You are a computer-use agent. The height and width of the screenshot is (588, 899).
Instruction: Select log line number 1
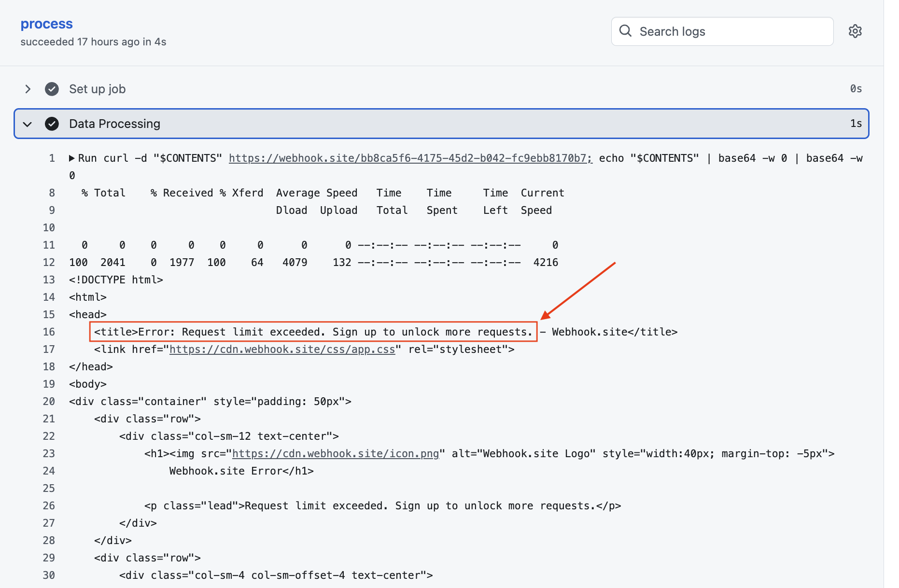click(52, 158)
